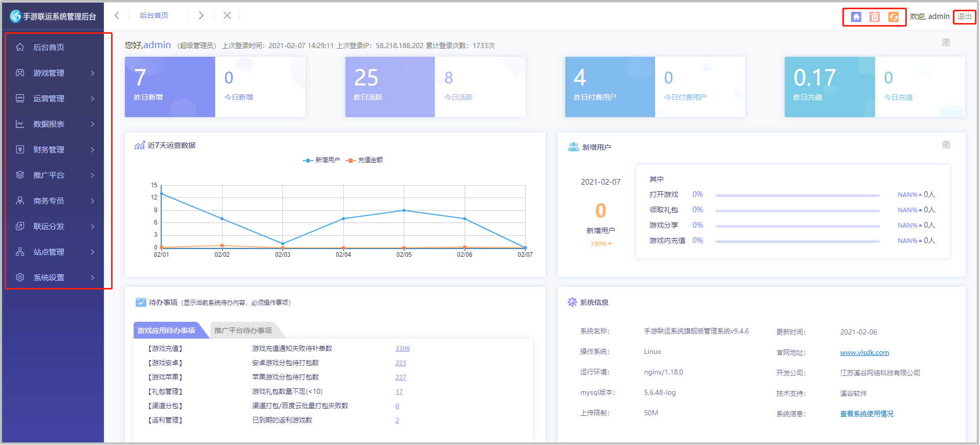Click the 商务专员 person icon

[x=20, y=201]
